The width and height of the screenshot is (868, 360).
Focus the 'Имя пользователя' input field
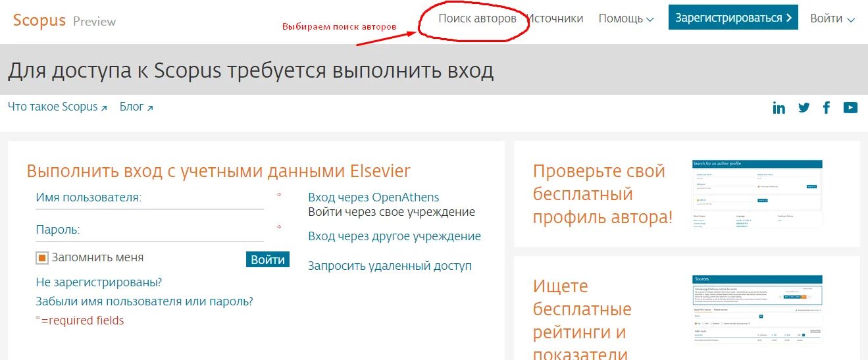click(x=149, y=197)
